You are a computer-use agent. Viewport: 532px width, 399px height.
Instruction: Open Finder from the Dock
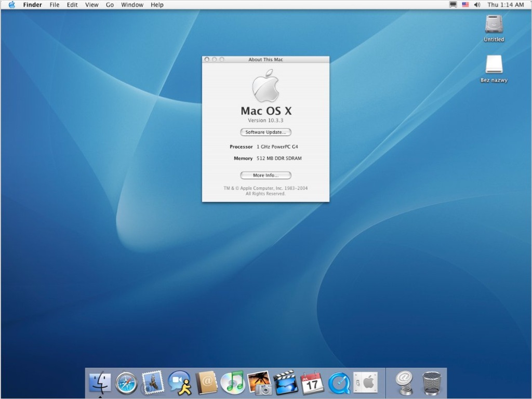tap(100, 383)
